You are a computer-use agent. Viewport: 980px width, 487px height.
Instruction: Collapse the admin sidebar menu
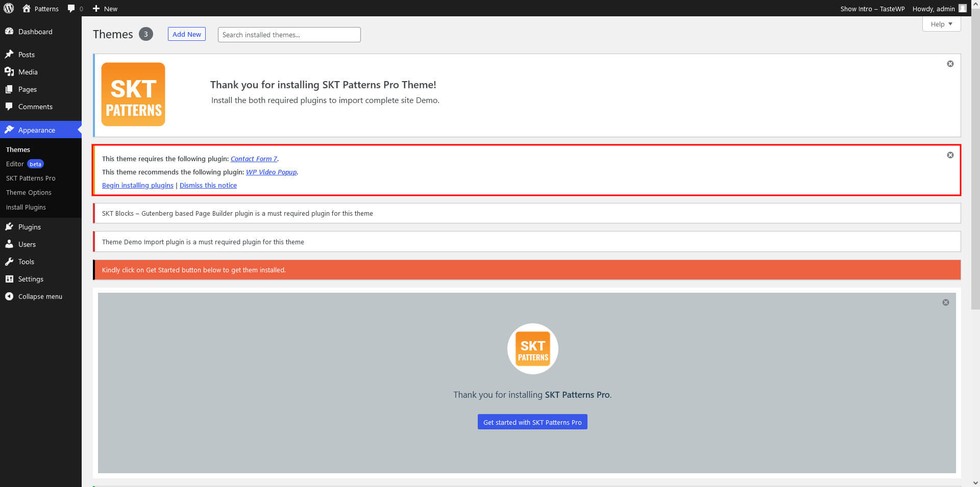coord(41,296)
